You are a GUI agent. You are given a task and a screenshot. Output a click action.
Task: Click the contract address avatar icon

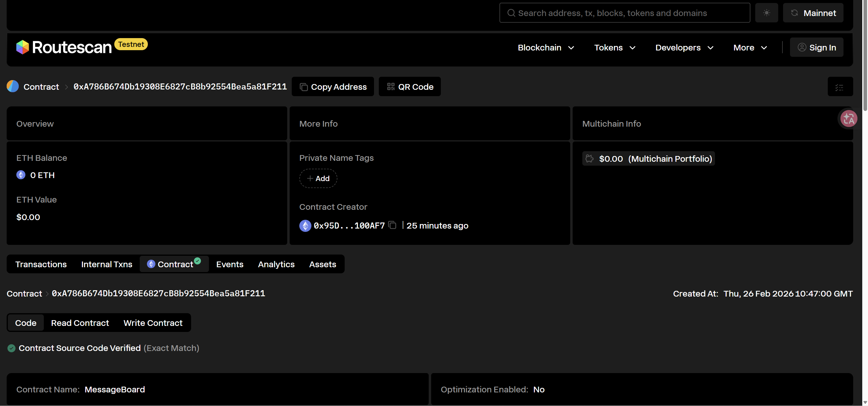tap(13, 86)
